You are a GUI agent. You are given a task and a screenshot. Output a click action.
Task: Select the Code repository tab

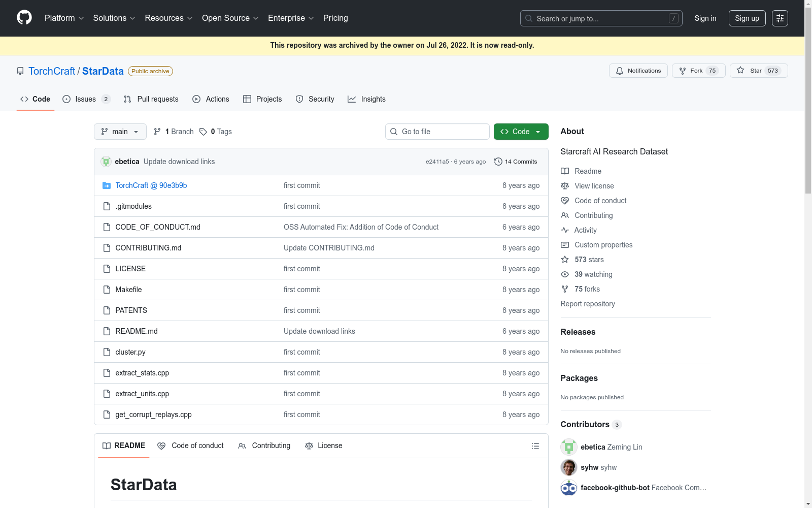(x=36, y=99)
